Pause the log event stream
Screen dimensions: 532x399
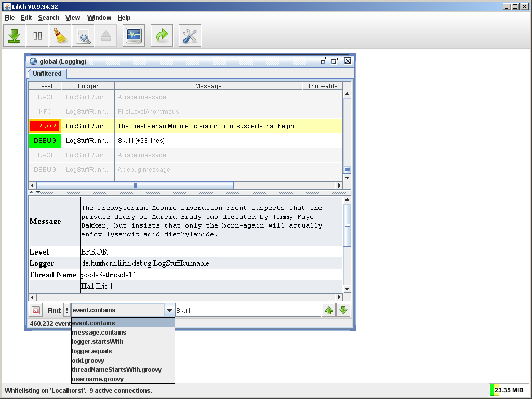(x=36, y=35)
